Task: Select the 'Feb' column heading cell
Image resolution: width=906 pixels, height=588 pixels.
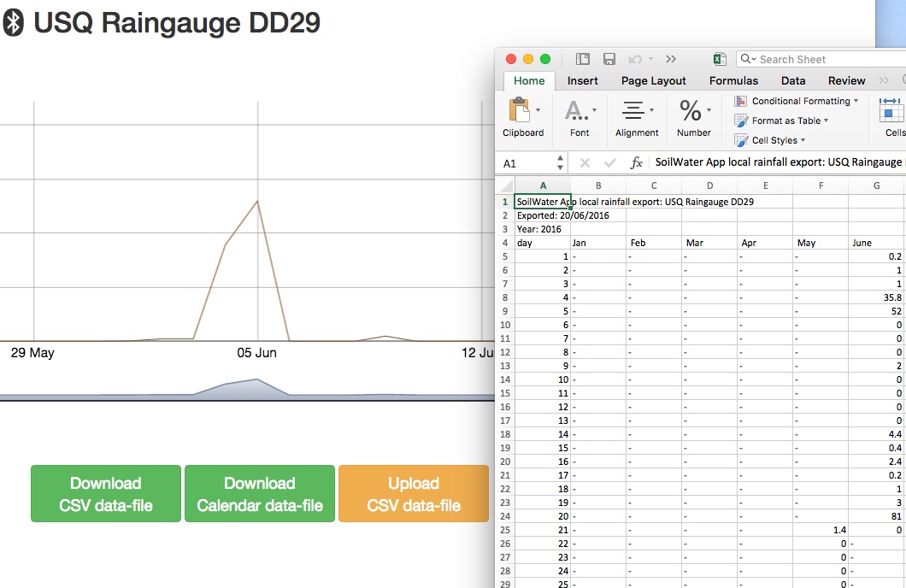Action: [x=654, y=243]
